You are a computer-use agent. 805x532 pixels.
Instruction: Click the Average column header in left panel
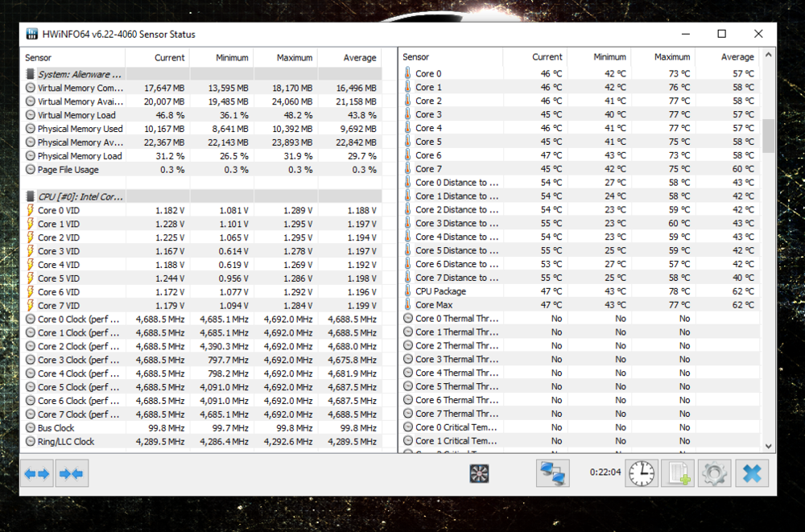[349, 58]
